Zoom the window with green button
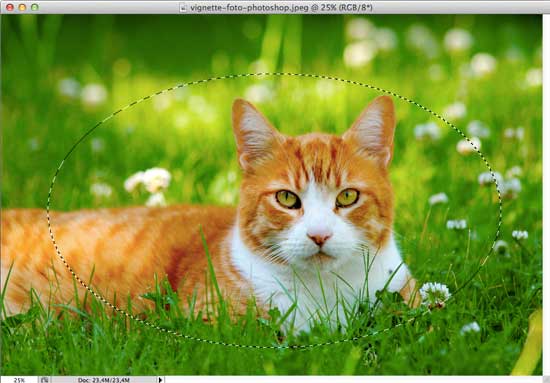 pos(34,7)
